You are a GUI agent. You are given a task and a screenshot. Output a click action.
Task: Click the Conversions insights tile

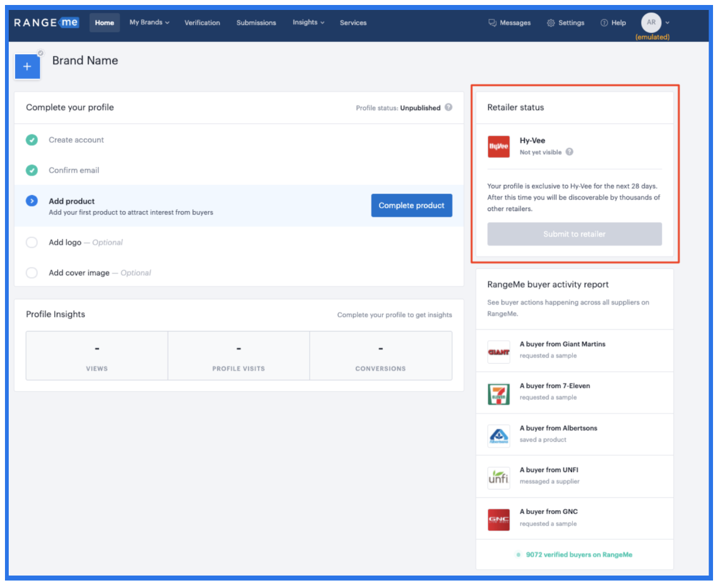(381, 356)
